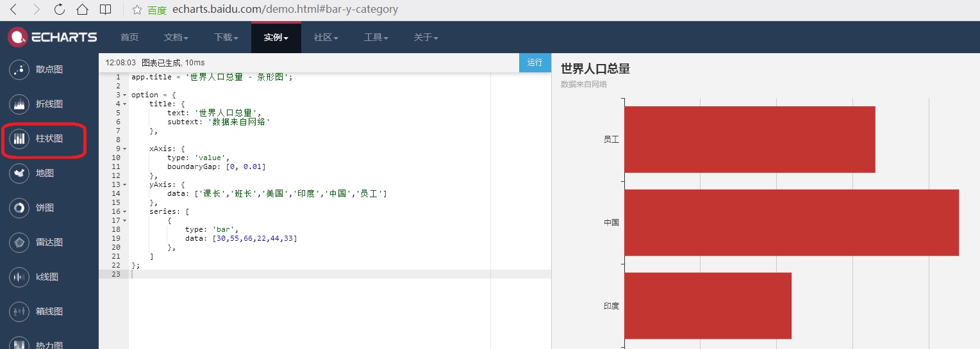The width and height of the screenshot is (980, 349).
Task: Click the browser forward arrow
Action: [37, 10]
